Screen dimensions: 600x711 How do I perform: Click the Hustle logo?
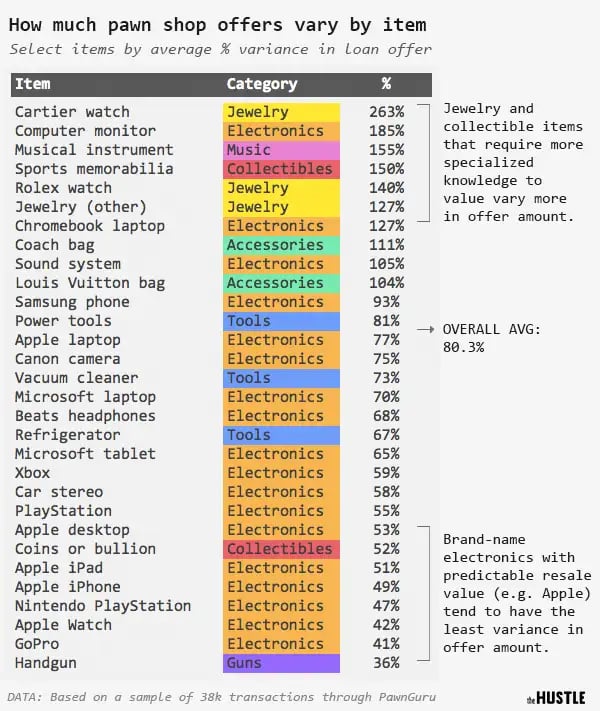(556, 697)
